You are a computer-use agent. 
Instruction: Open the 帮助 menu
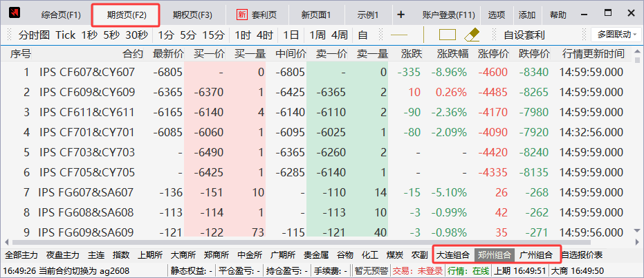[x=558, y=15]
